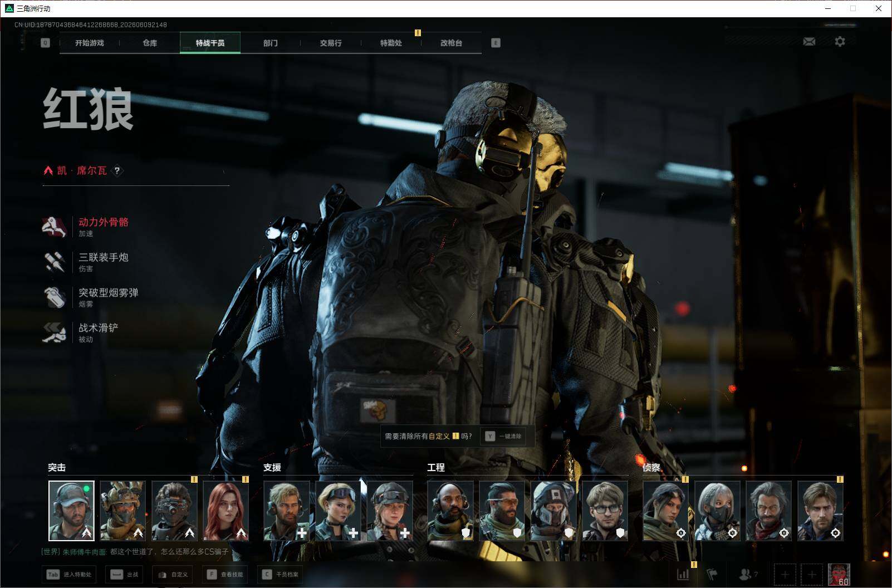The height and width of the screenshot is (588, 892).
Task: Click the world chat message from 朱师傅牛肉面
Action: tap(135, 552)
